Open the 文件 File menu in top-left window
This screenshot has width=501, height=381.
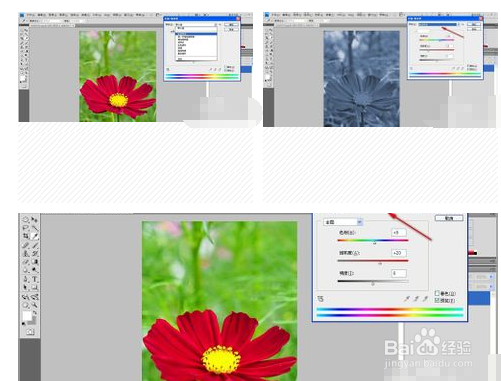pyautogui.click(x=30, y=15)
